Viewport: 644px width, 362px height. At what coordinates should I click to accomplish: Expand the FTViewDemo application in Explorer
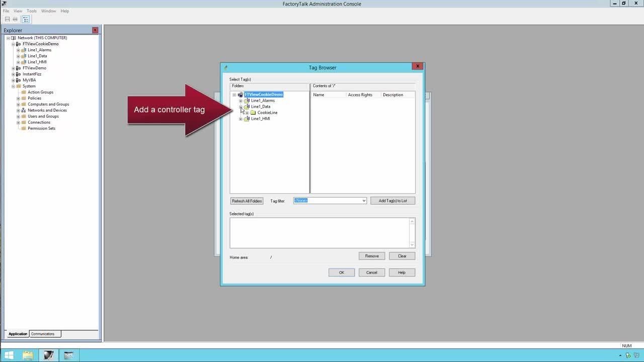tap(13, 68)
